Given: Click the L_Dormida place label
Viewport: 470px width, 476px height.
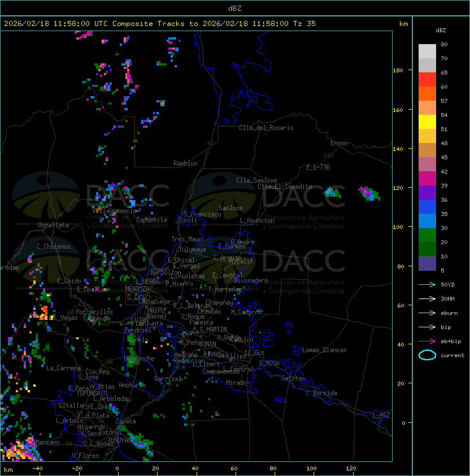Looking at the screenshot, I should 321,393.
